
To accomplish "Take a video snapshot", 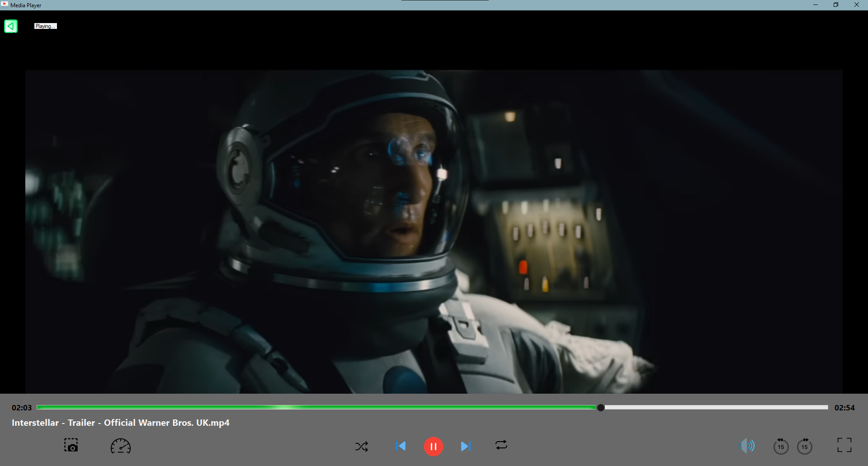I will pyautogui.click(x=71, y=446).
